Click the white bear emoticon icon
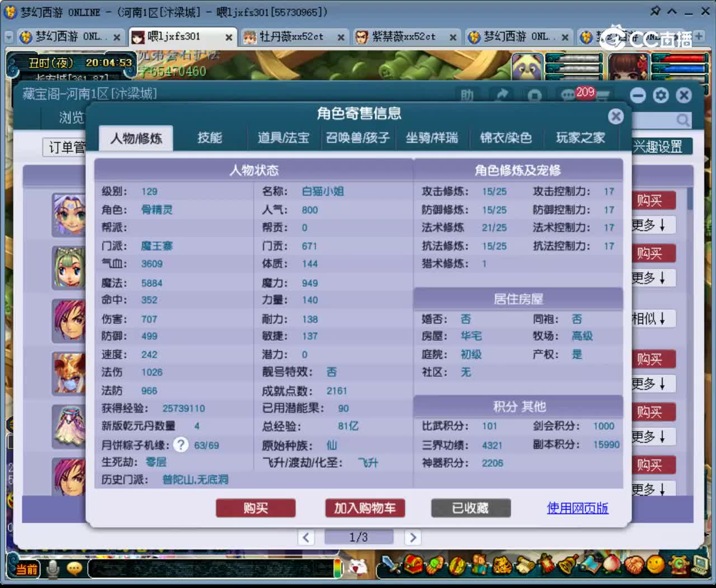Image resolution: width=716 pixels, height=588 pixels. point(357,567)
